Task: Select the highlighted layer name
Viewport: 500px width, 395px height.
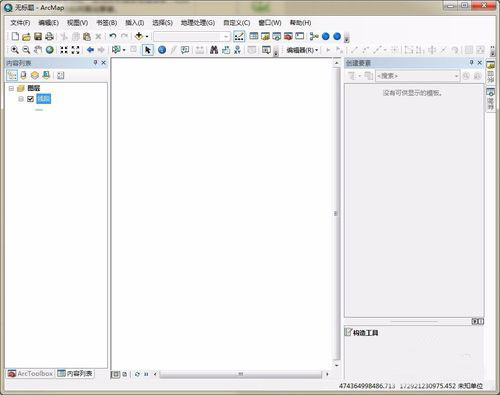Action: 44,99
